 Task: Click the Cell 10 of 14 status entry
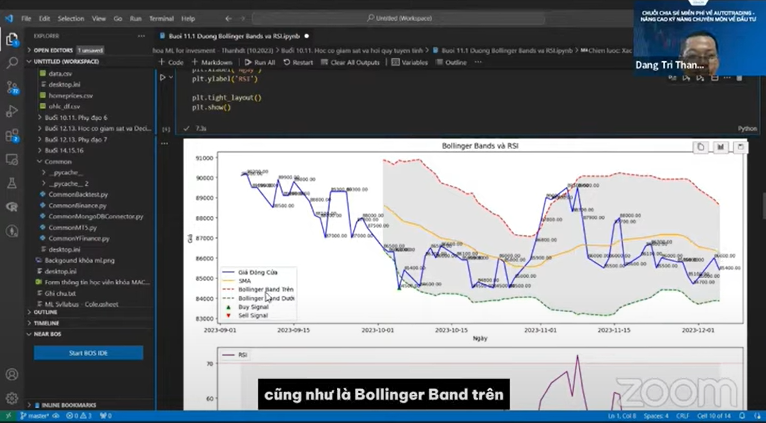714,416
